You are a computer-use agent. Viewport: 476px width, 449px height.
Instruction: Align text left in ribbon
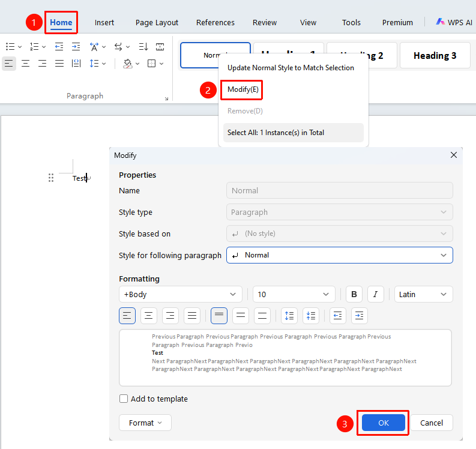pyautogui.click(x=9, y=64)
